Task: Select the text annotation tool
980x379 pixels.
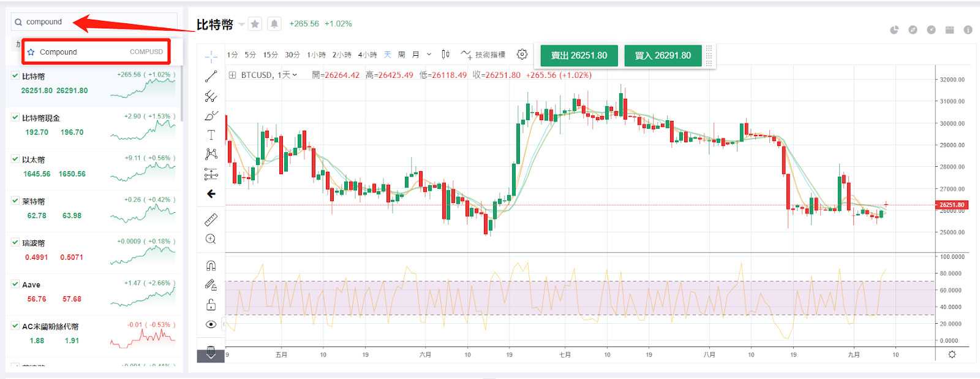Action: tap(211, 135)
